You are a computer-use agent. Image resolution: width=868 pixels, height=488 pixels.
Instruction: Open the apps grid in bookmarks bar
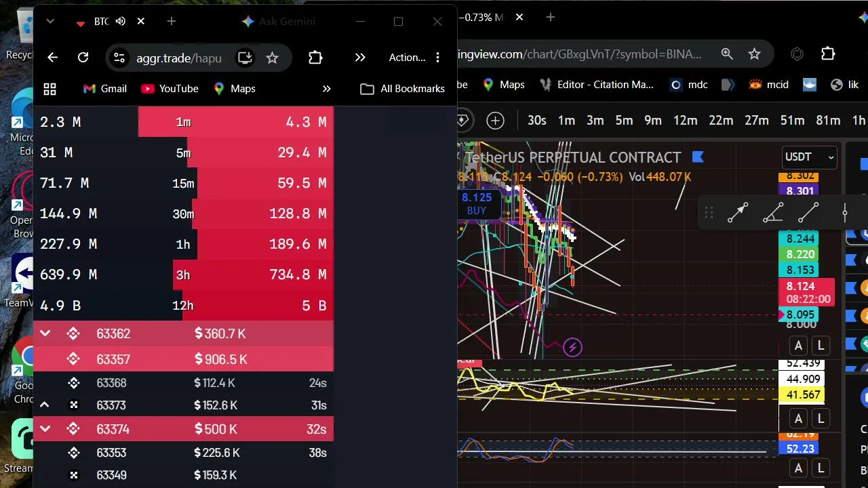[50, 89]
